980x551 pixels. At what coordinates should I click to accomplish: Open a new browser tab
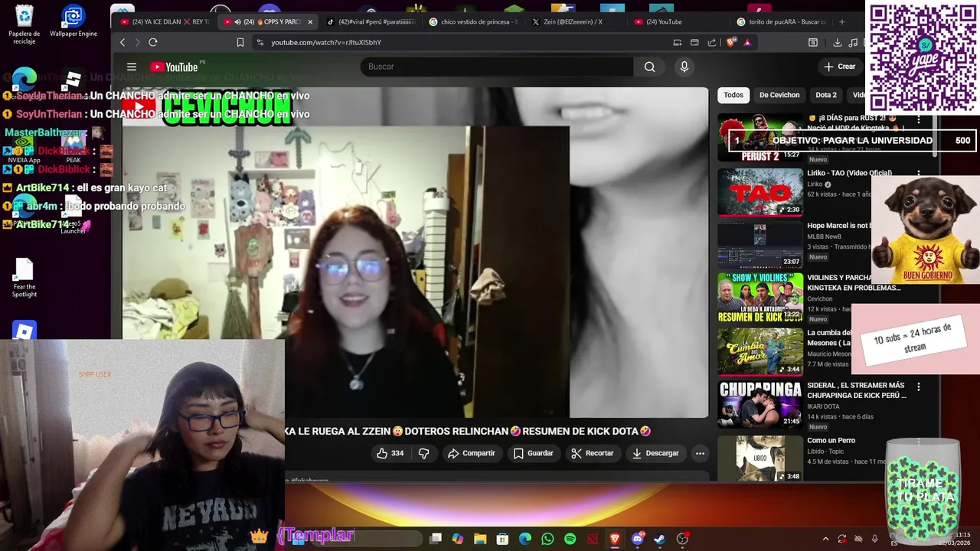pos(842,21)
